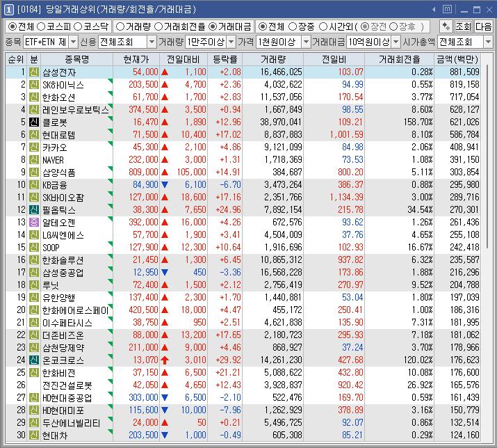
Task: Click the 금액(백만) column header
Action: click(x=457, y=59)
